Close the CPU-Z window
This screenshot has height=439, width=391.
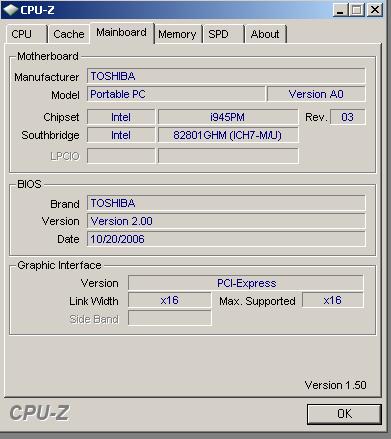[x=375, y=10]
